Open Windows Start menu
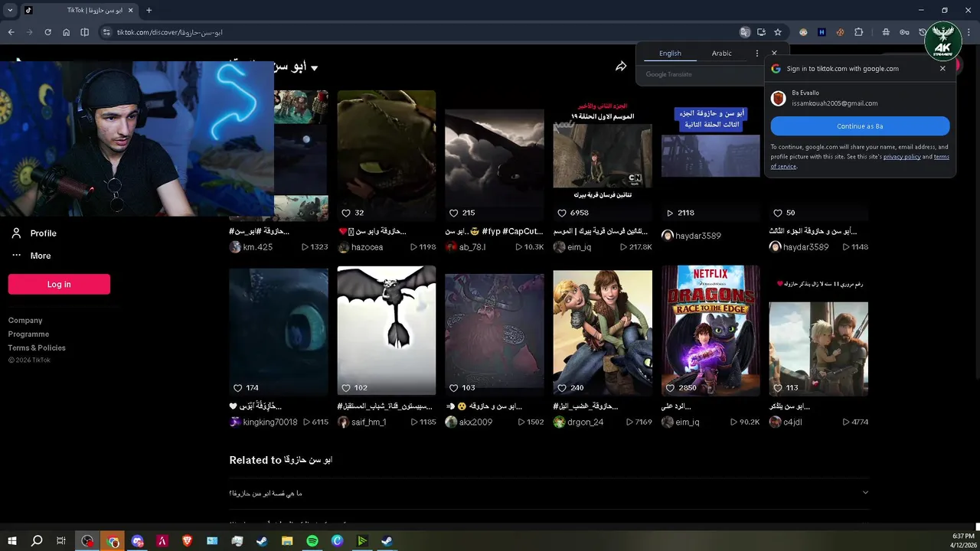 click(x=11, y=541)
